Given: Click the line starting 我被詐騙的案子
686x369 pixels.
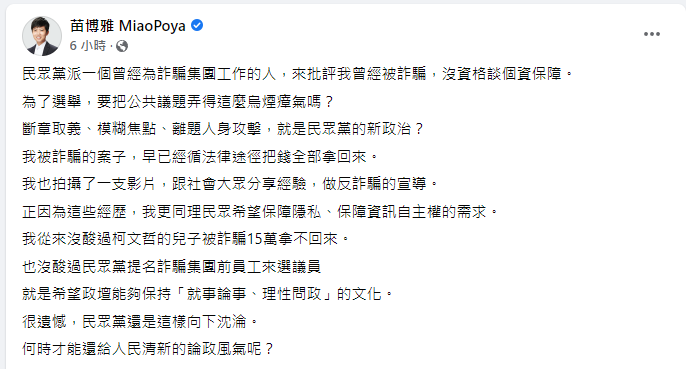Looking at the screenshot, I should [x=200, y=156].
